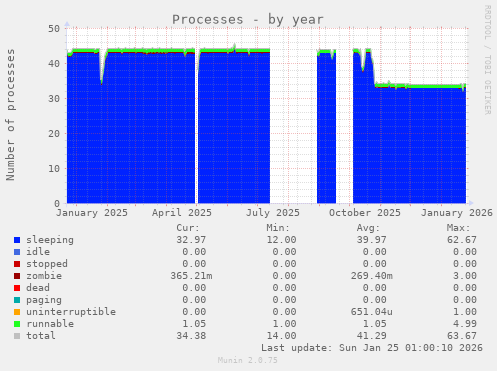Screen dimensions: 497x371
Task: Click the runnable Min value 1.00
Action: click(284, 324)
